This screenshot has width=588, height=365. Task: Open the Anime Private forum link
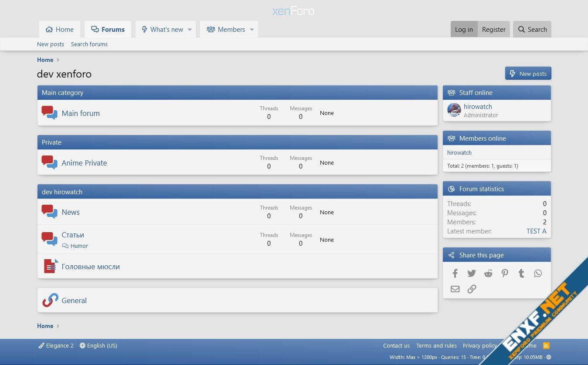pyautogui.click(x=84, y=163)
